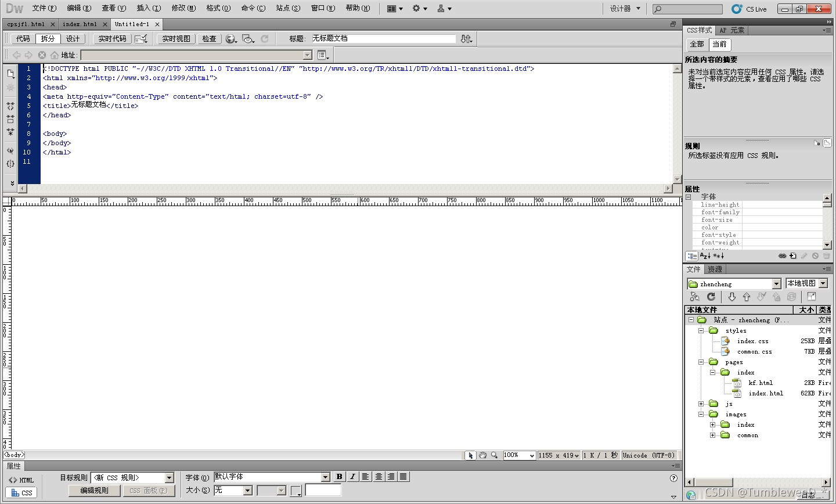Switch CSS panel to 全部 mode

697,44
